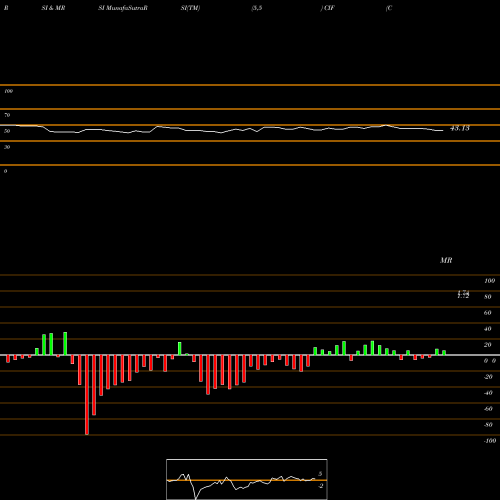Click the histogram's right axis label 80
The height and width of the screenshot is (500, 500).
488,297
